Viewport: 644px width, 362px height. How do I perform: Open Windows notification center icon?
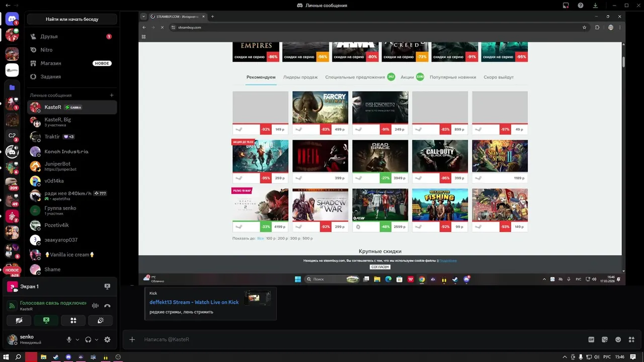(x=633, y=357)
